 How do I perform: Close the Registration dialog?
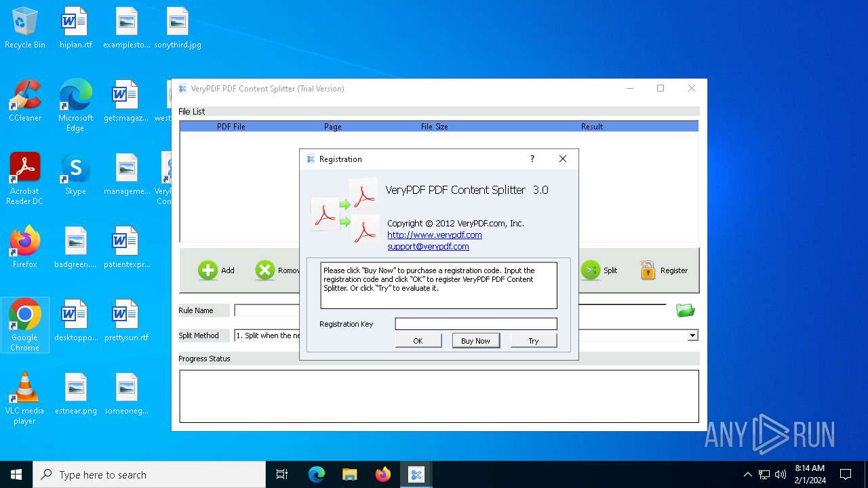tap(562, 159)
